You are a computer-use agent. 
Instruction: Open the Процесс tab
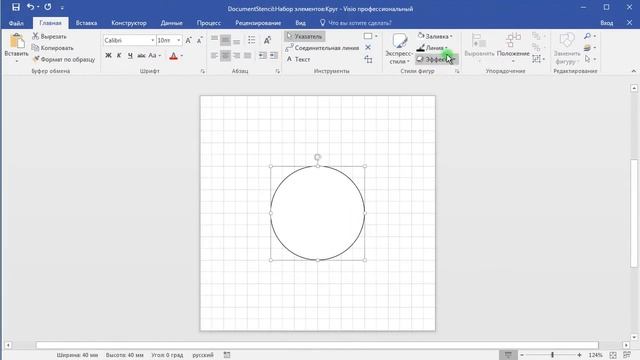pyautogui.click(x=209, y=23)
